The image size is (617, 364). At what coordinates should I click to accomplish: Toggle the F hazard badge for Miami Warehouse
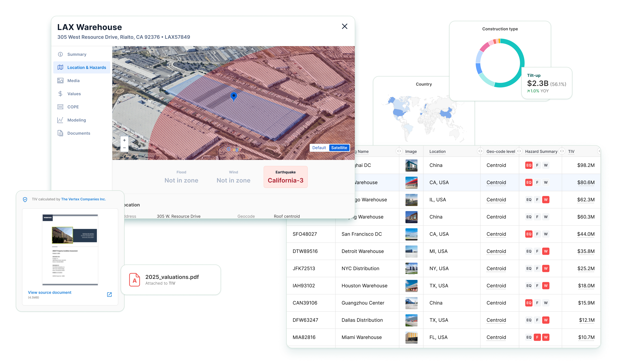click(x=537, y=337)
